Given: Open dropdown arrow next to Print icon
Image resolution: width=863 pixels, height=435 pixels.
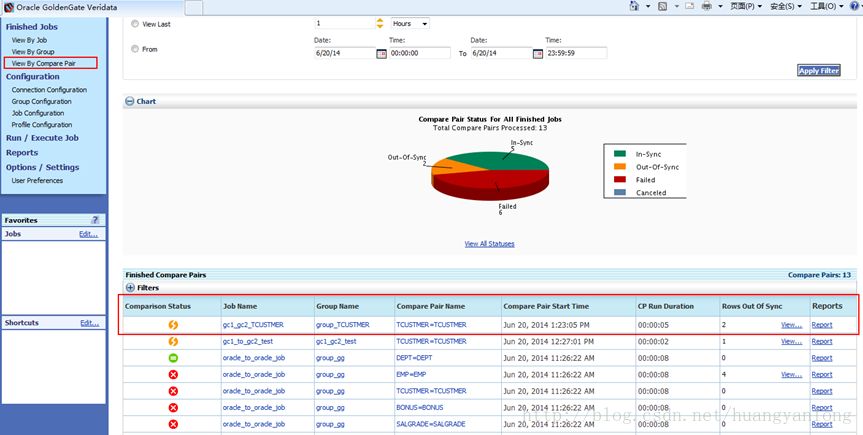Looking at the screenshot, I should (x=720, y=6).
